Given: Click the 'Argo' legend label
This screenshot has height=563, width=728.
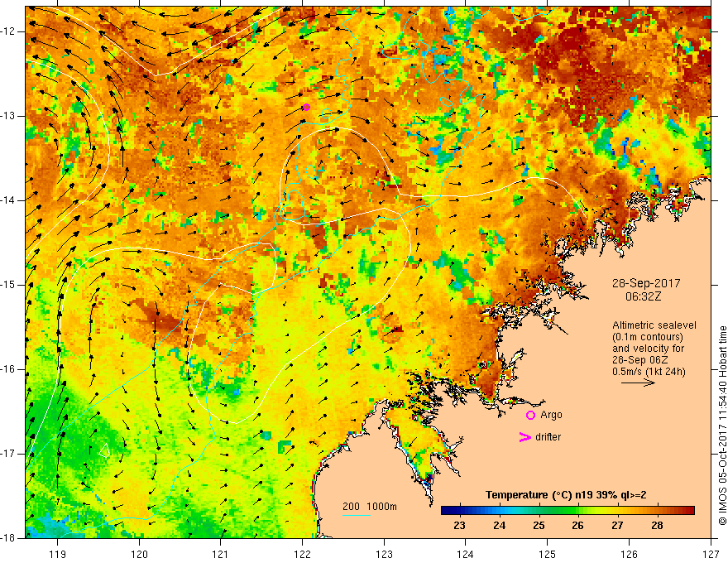Looking at the screenshot, I should tap(551, 415).
